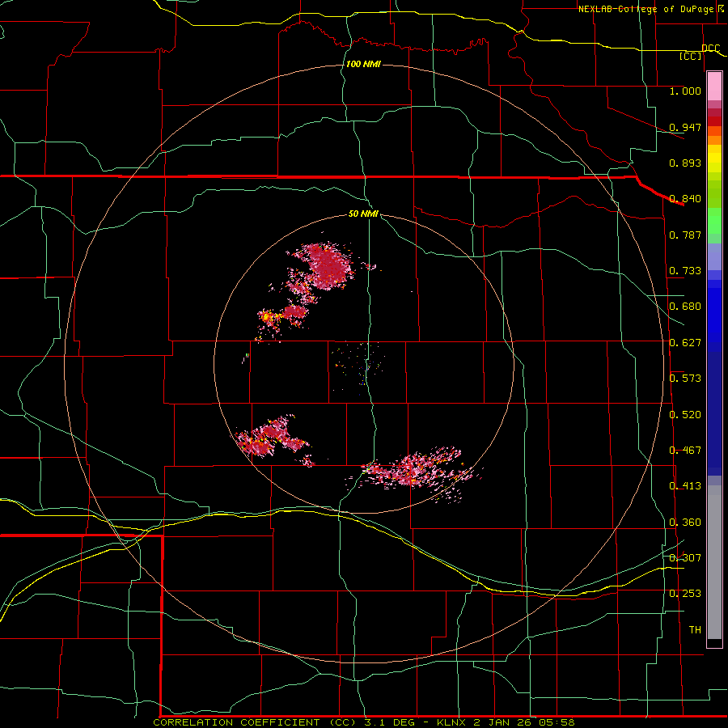This screenshot has width=728, height=728.
Task: Pick the 0.733 scale value
Action: 685,271
